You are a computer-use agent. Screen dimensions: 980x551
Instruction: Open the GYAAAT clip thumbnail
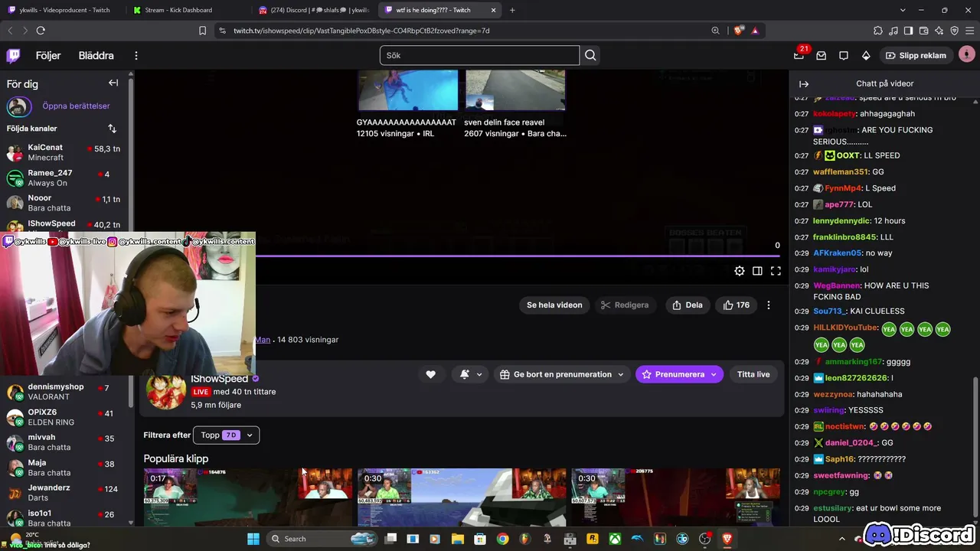pos(408,90)
